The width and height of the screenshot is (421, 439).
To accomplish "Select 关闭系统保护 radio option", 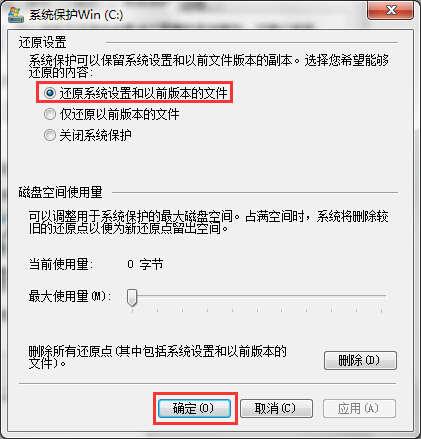I will click(x=50, y=135).
